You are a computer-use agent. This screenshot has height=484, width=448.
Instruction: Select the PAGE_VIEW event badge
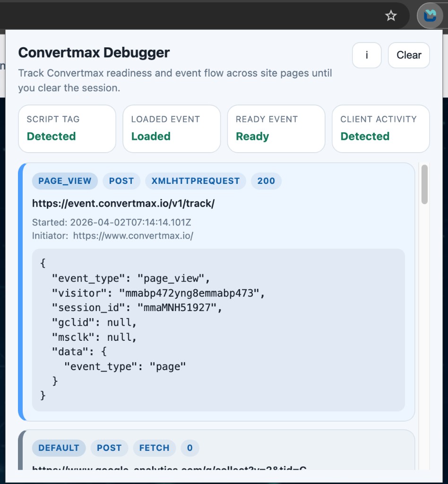pyautogui.click(x=65, y=181)
